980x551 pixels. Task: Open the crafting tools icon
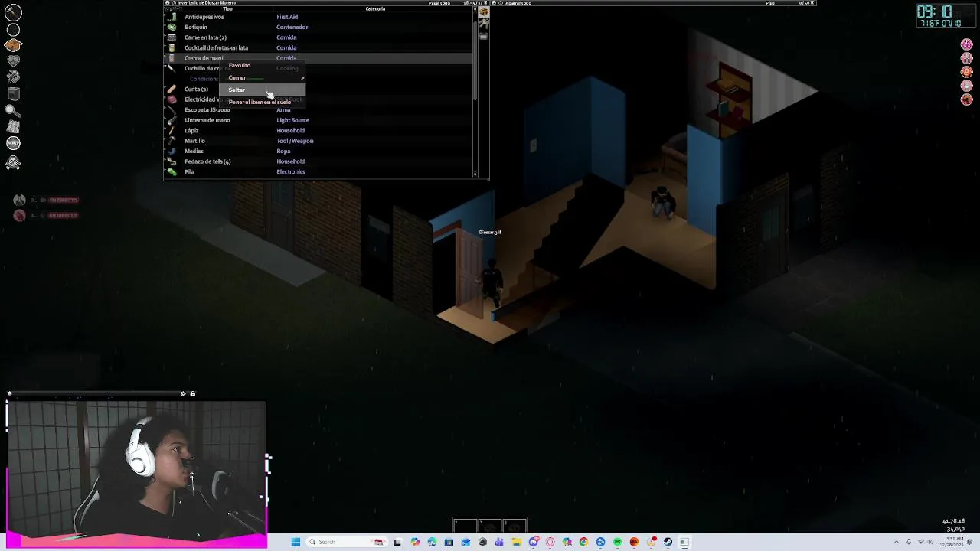click(13, 77)
